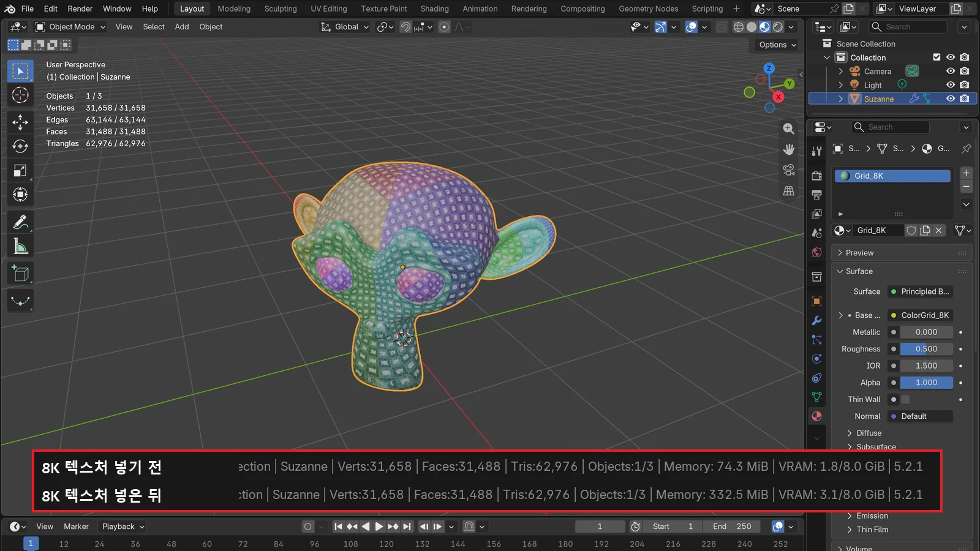Open the Add menu in viewport header
Screen dimensions: 980x551
[x=182, y=27]
